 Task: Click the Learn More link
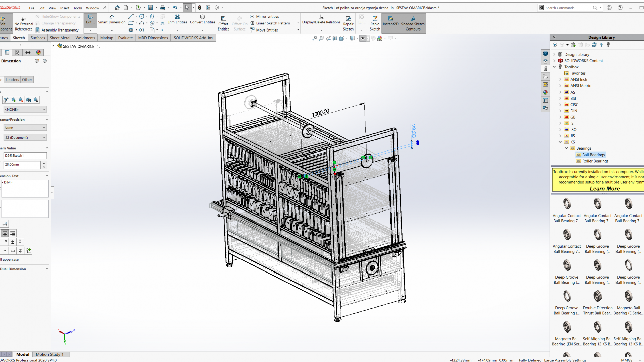click(604, 188)
